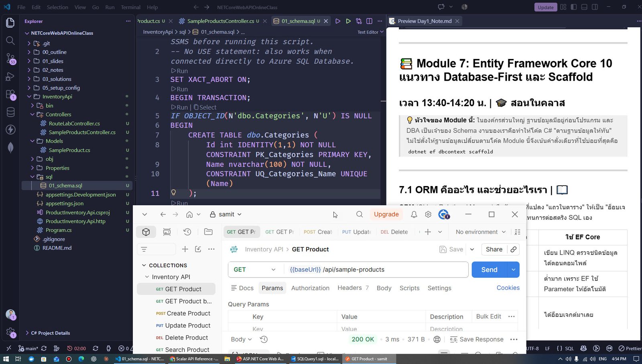Open Postman Collections cube icon
Viewport: 642px width, 364px height.
pos(146,232)
